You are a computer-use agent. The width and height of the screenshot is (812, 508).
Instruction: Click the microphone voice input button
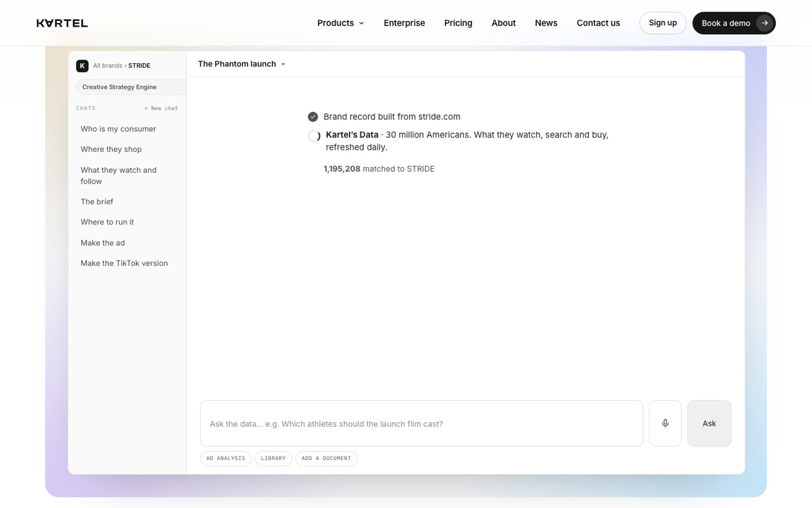[665, 423]
